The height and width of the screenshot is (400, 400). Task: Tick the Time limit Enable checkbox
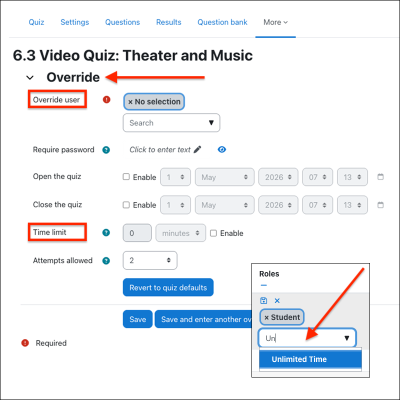point(213,233)
